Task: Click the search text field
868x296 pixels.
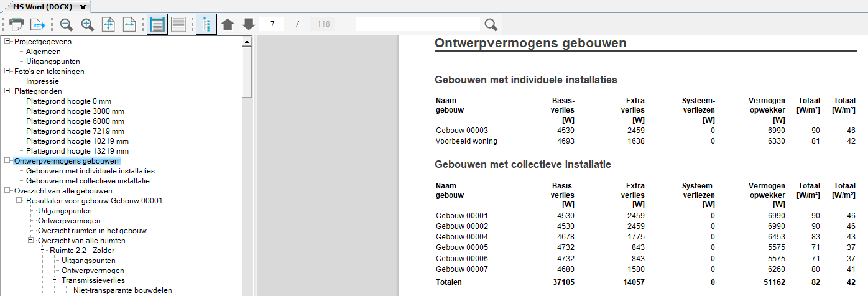Action: pos(418,25)
